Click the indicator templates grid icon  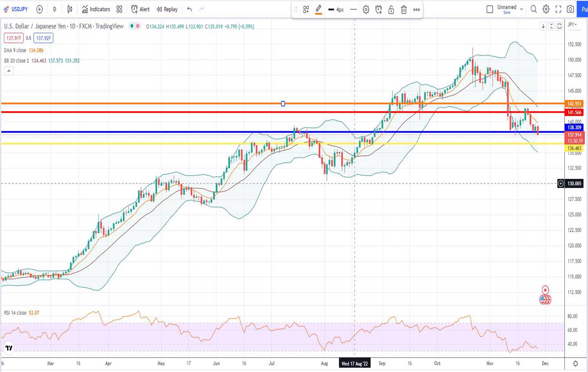click(119, 9)
